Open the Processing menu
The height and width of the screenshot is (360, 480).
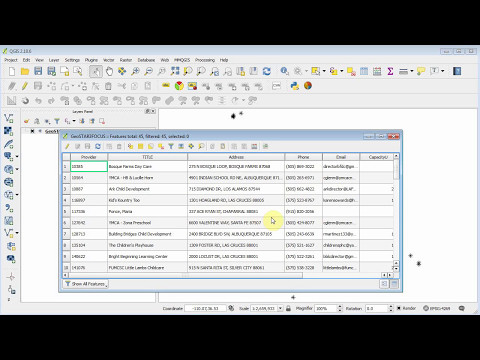point(205,60)
